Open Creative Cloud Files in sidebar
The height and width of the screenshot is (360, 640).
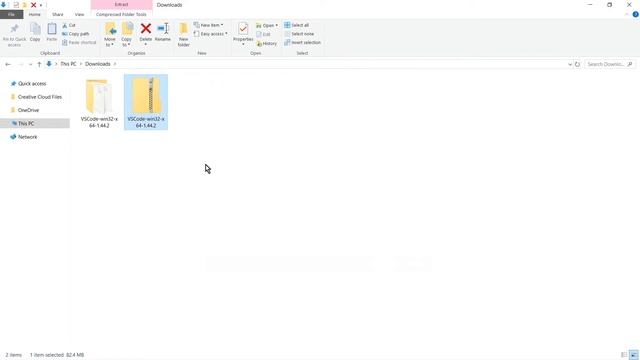[x=40, y=97]
